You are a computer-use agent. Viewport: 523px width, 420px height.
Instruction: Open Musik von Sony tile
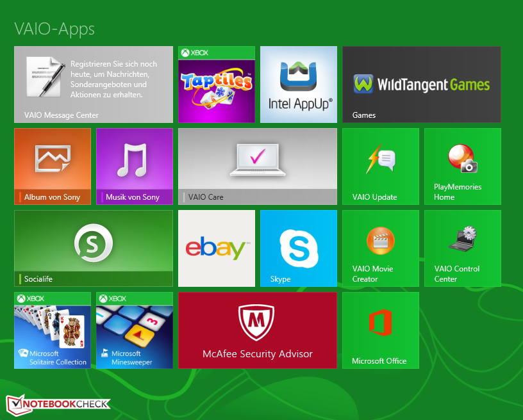click(x=135, y=166)
